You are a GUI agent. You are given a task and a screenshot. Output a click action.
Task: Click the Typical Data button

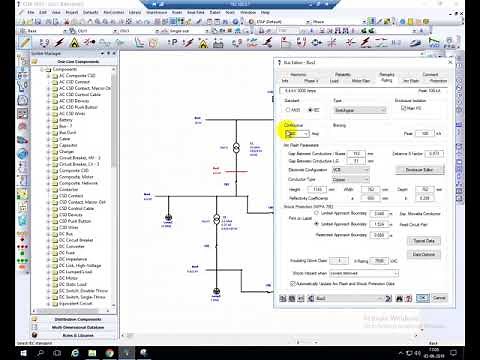pos(424,241)
